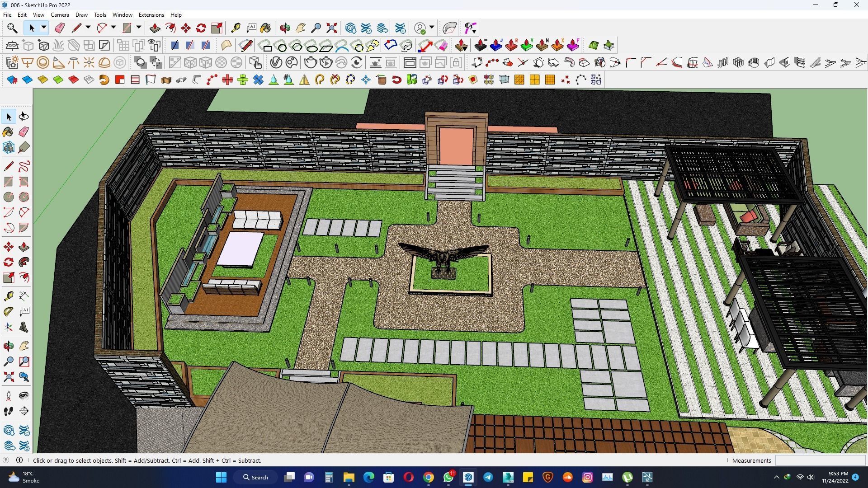Click the Measurements input box
The image size is (868, 488).
tap(820, 460)
